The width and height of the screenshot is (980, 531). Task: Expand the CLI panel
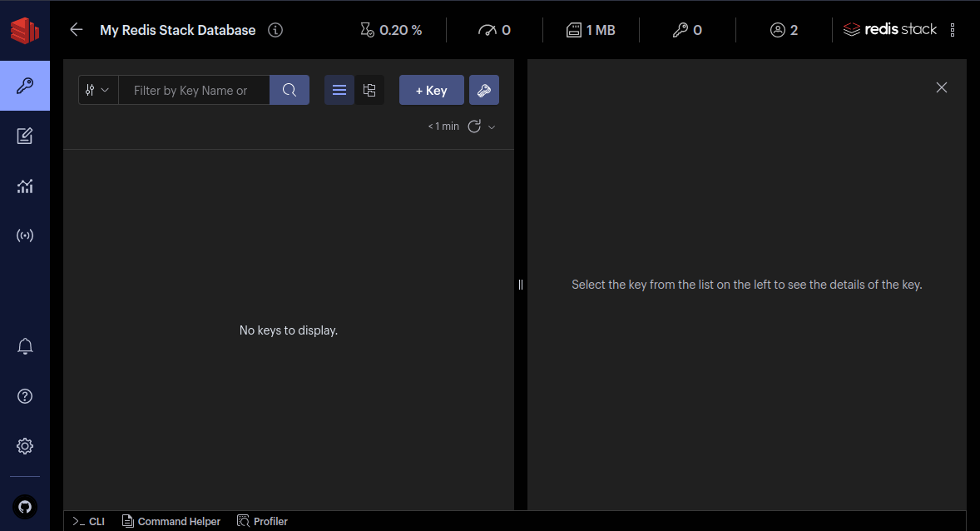89,521
